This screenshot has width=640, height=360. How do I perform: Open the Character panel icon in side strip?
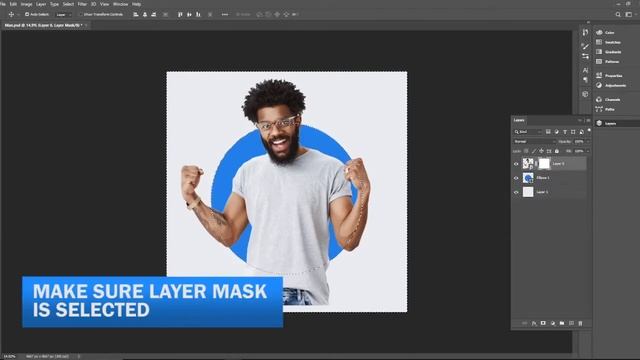coord(585,70)
